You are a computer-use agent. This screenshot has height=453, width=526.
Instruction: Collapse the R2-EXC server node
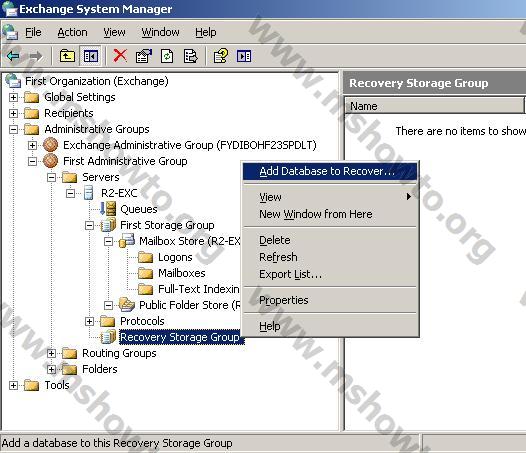[x=70, y=193]
